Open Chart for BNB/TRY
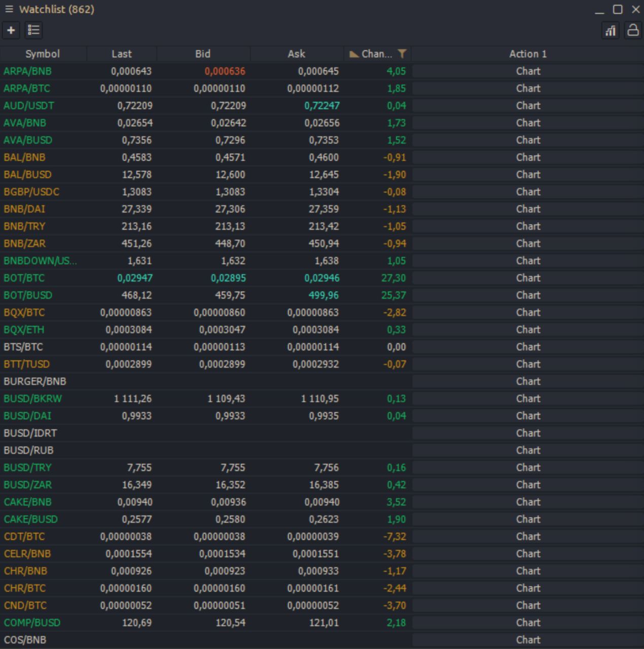This screenshot has height=649, width=644. pos(528,226)
